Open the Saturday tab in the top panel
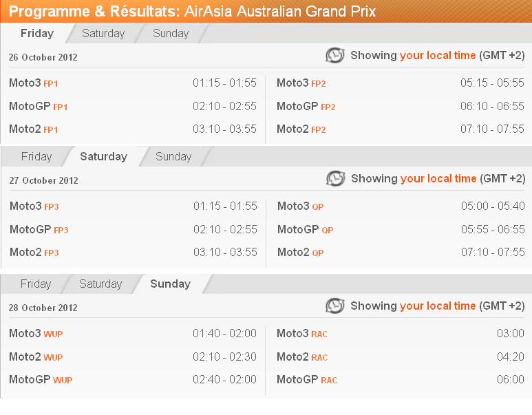 [103, 33]
